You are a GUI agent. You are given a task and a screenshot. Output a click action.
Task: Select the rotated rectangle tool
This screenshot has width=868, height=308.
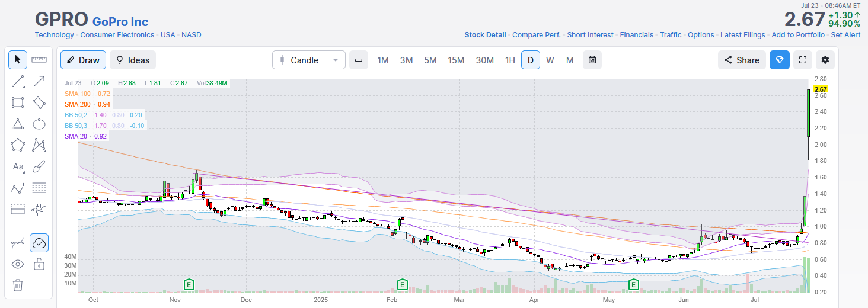(x=39, y=102)
